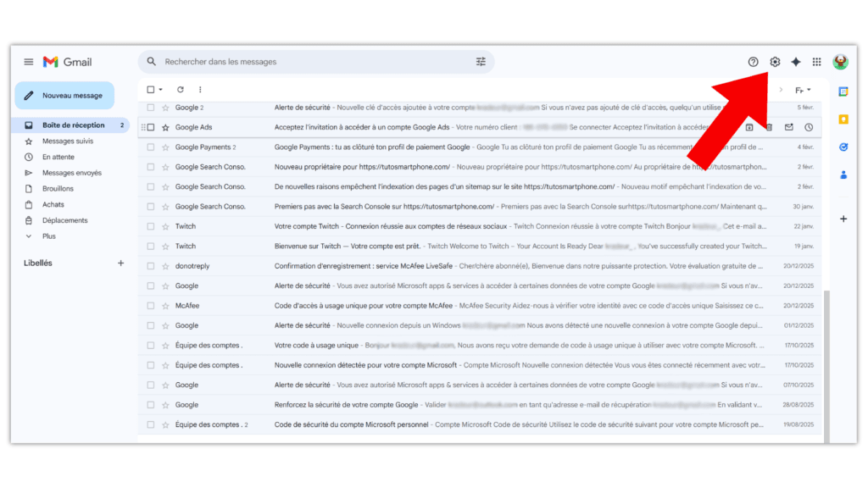Tick the checkbox for McAfee email
Image resolution: width=868 pixels, height=488 pixels.
pos(151,306)
